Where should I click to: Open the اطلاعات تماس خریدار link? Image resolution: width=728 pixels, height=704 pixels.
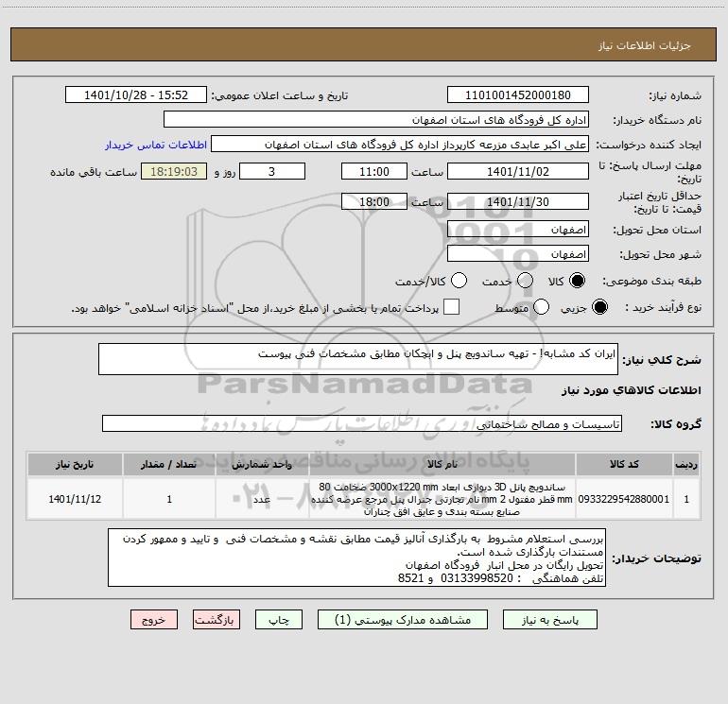click(x=156, y=145)
